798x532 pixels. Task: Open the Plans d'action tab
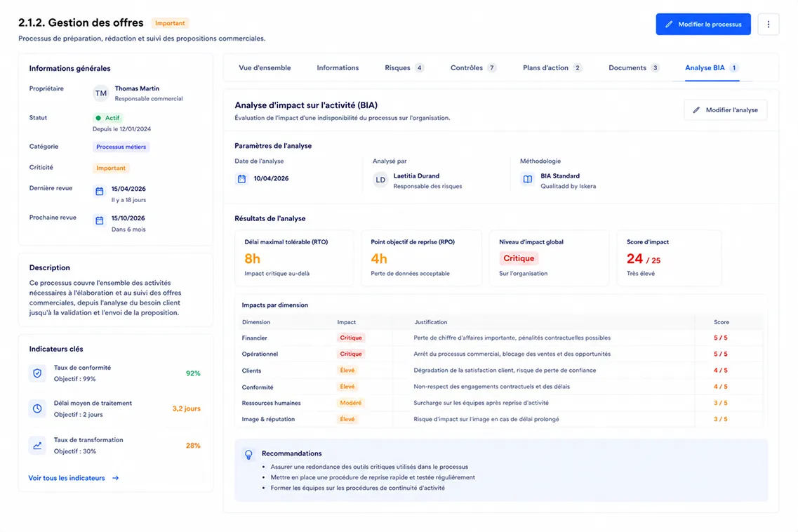(552, 67)
